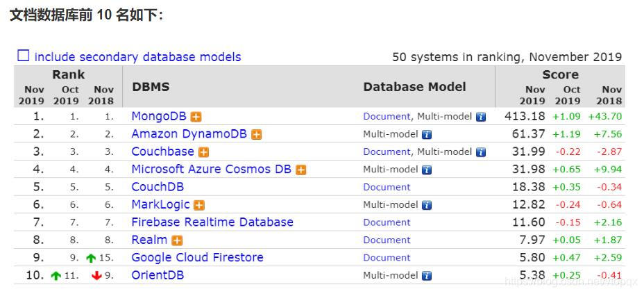This screenshot has height=294, width=644.
Task: Select the Cosmos DB score 31.98
Action: 529,170
